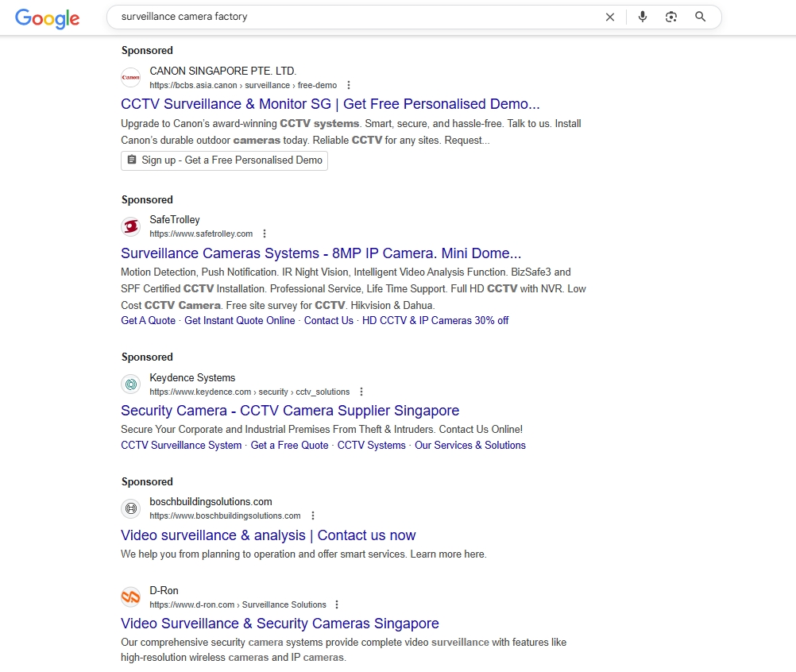
Task: Click the www.safetrolley.com URL
Action: point(201,234)
